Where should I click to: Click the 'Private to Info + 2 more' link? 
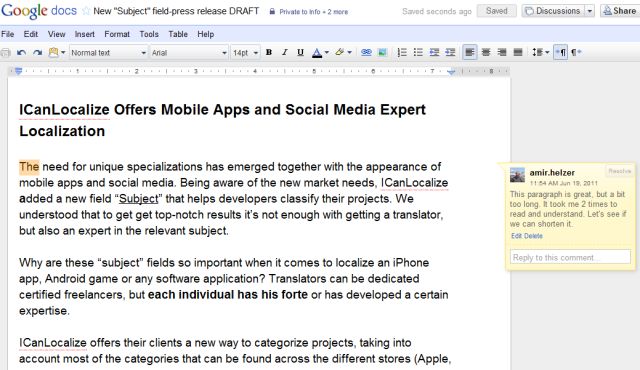click(313, 12)
